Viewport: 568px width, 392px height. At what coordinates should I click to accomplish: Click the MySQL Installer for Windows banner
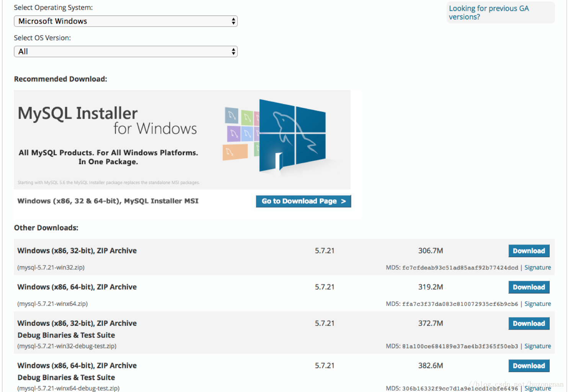pos(182,140)
